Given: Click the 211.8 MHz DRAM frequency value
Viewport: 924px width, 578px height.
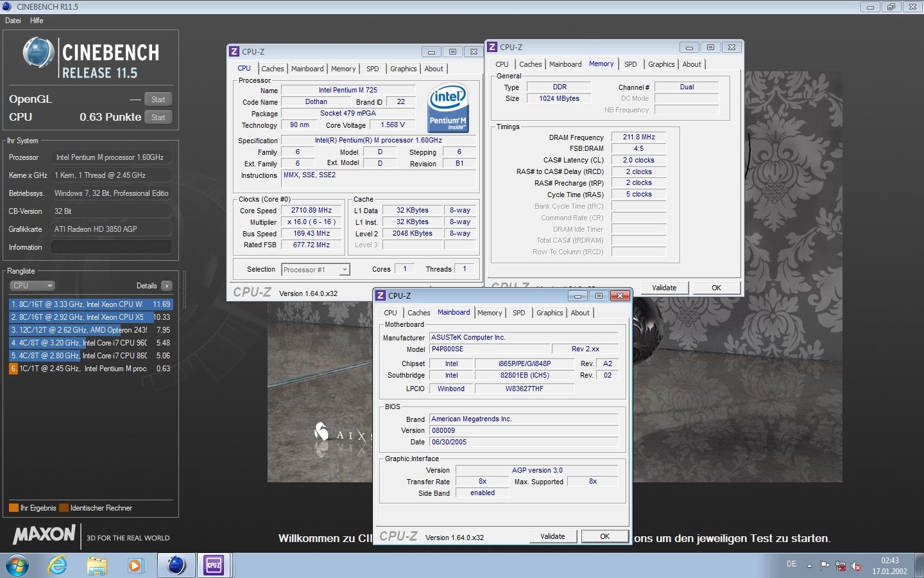Looking at the screenshot, I should (x=638, y=137).
